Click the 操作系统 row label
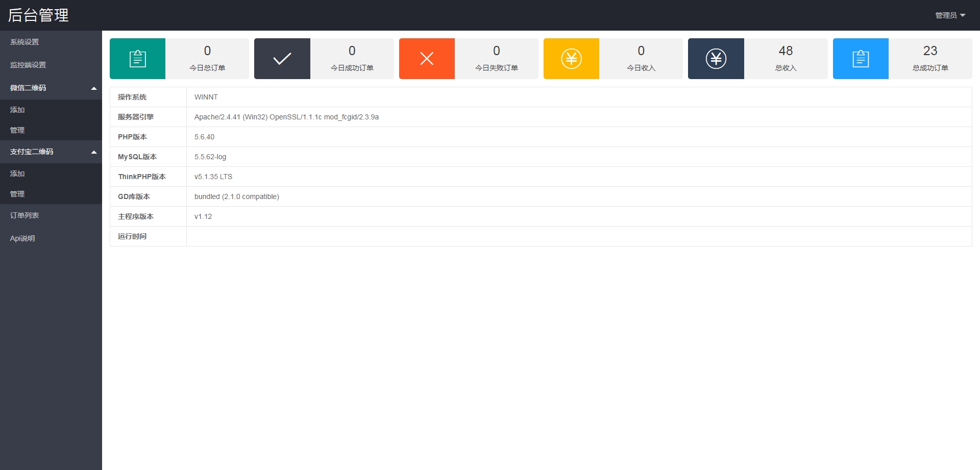 [x=132, y=97]
